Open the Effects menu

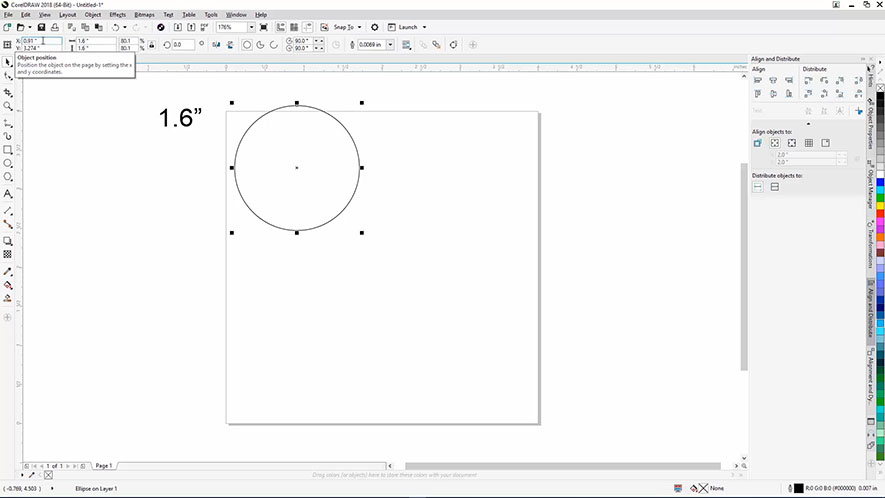pos(118,15)
